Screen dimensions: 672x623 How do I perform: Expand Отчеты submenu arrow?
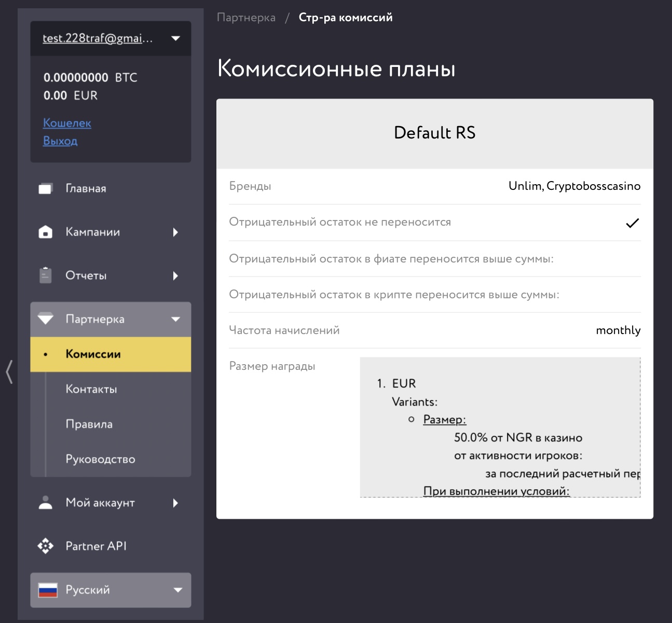click(x=175, y=275)
